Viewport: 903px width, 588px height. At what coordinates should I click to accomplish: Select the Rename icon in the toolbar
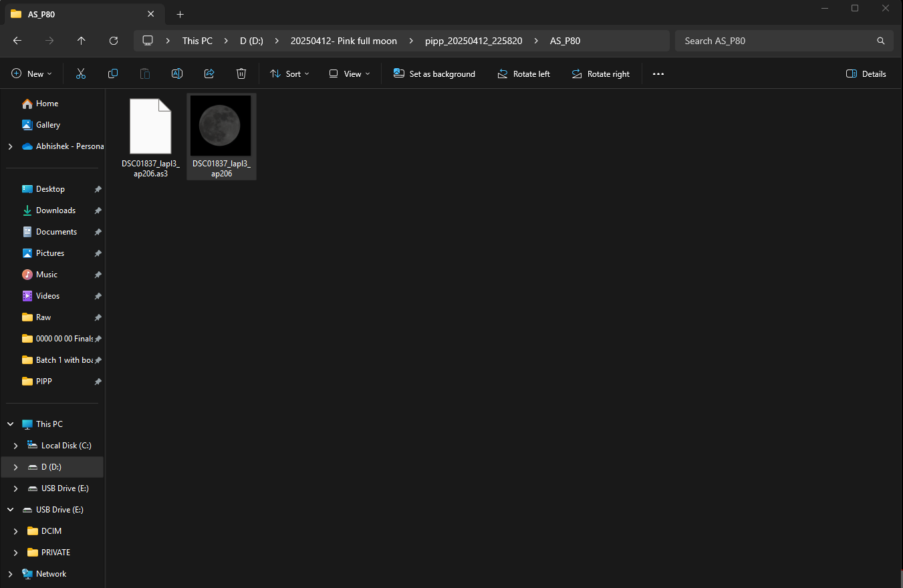176,73
